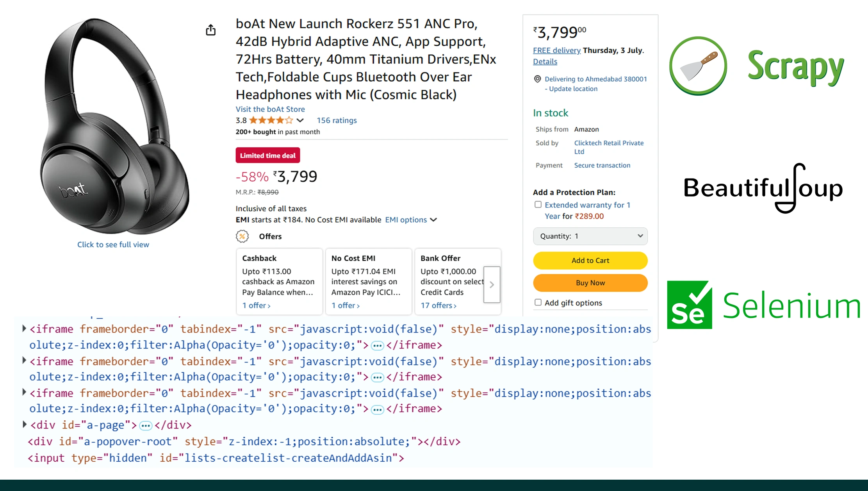Screen dimensions: 868x491
Task: Click the headphones product image
Action: (x=113, y=125)
